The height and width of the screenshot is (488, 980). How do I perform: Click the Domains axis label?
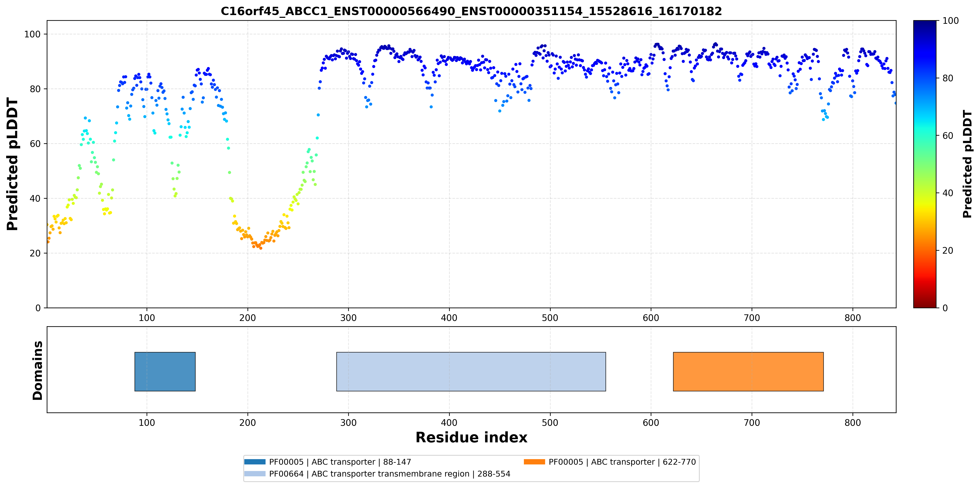tap(37, 370)
